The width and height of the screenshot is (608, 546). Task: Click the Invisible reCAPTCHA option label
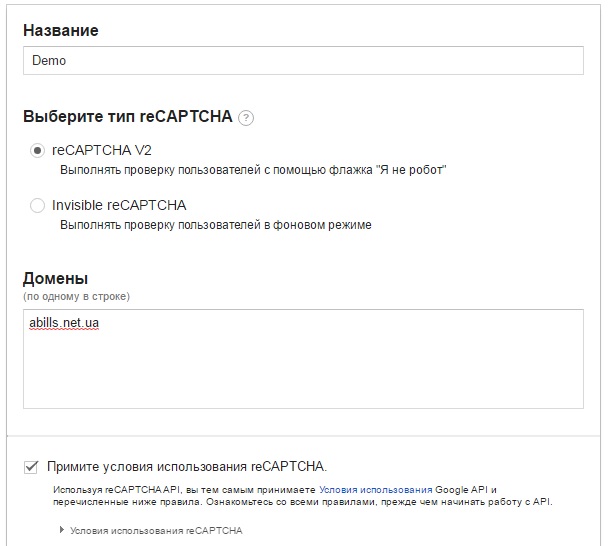point(119,205)
